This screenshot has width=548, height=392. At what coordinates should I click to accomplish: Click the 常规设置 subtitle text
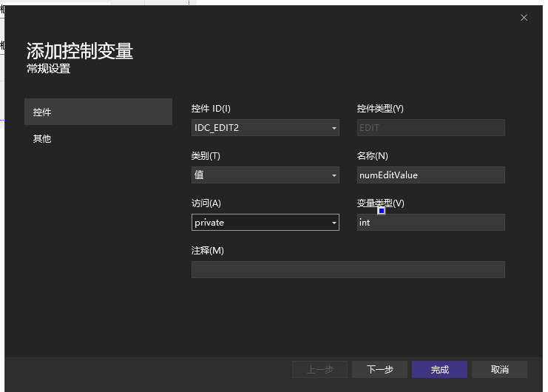click(x=49, y=69)
